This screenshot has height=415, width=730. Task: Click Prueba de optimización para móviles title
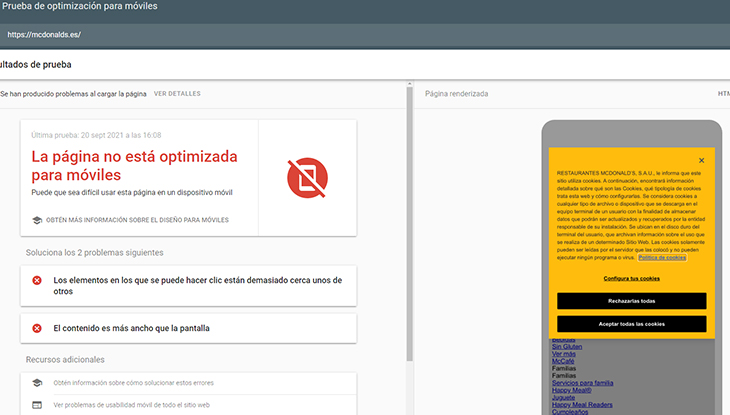pyautogui.click(x=80, y=6)
